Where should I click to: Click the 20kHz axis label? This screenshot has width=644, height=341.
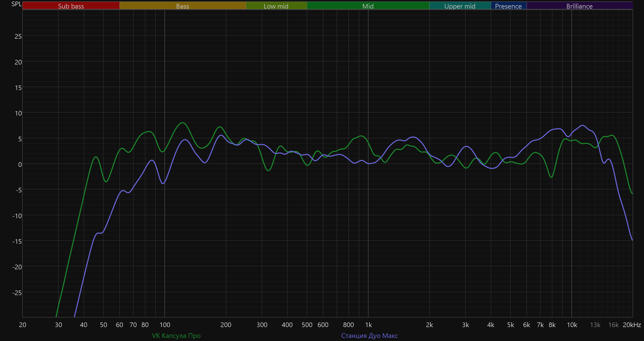(632, 325)
